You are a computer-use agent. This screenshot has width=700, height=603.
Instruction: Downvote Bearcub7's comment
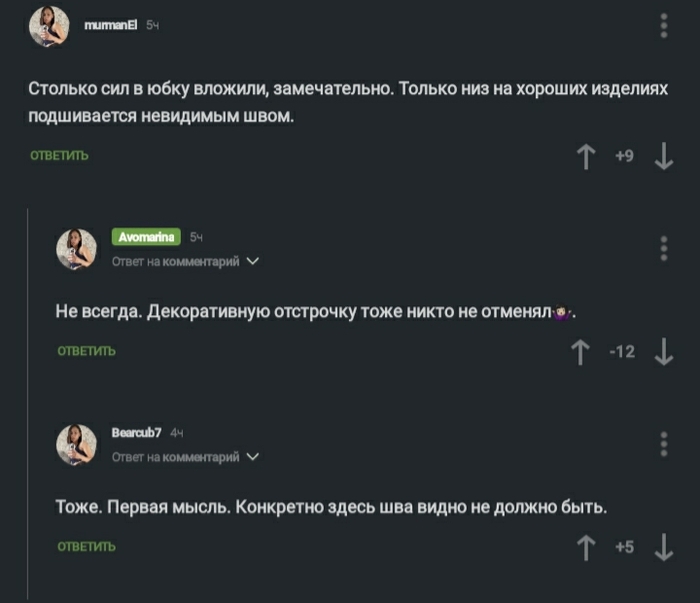click(x=663, y=547)
